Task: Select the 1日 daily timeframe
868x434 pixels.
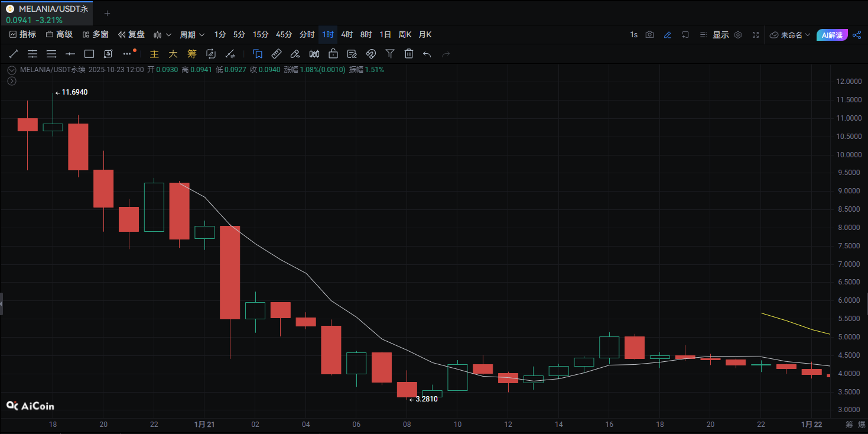Action: [x=385, y=35]
